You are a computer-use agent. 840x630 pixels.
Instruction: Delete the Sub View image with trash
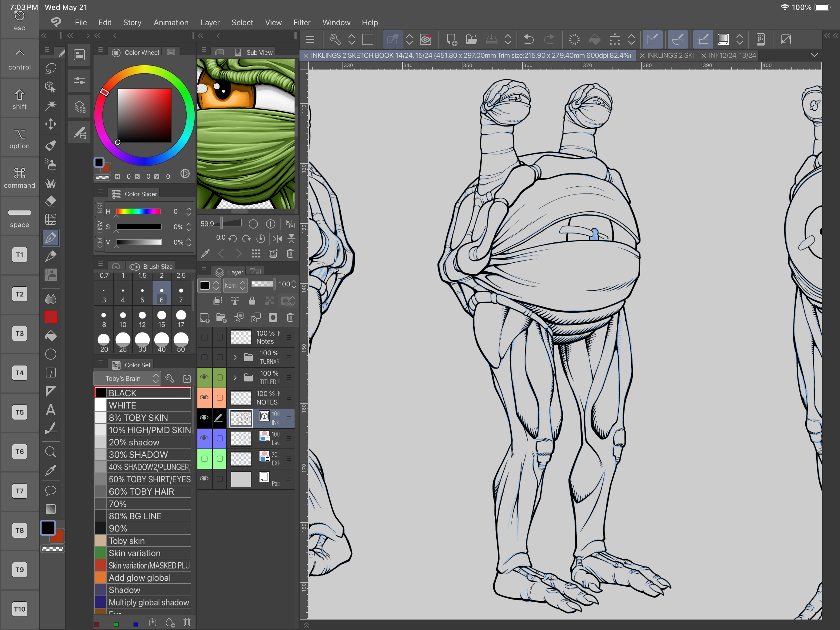[x=290, y=253]
